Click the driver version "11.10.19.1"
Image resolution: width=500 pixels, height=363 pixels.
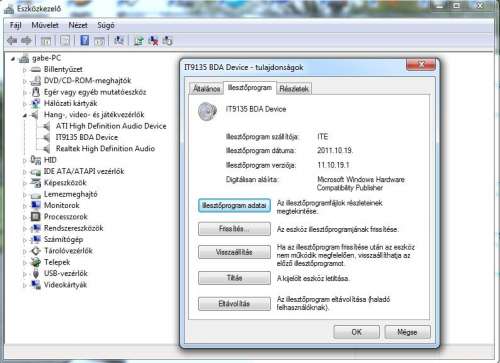coord(333,165)
